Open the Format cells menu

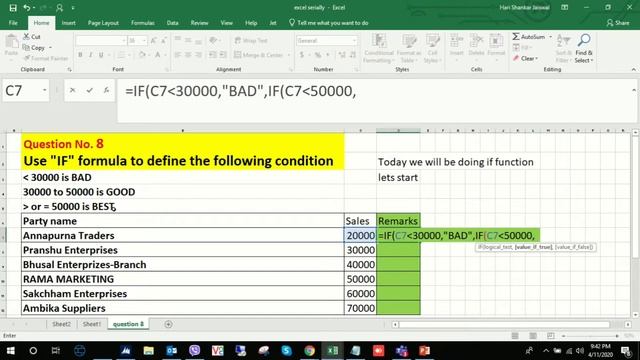coord(496,46)
